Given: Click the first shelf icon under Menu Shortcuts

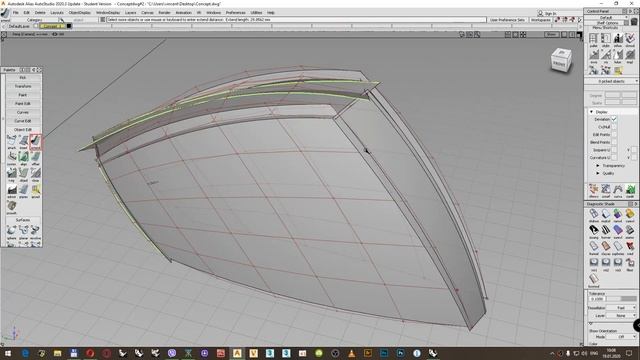Looking at the screenshot, I should click(x=593, y=40).
